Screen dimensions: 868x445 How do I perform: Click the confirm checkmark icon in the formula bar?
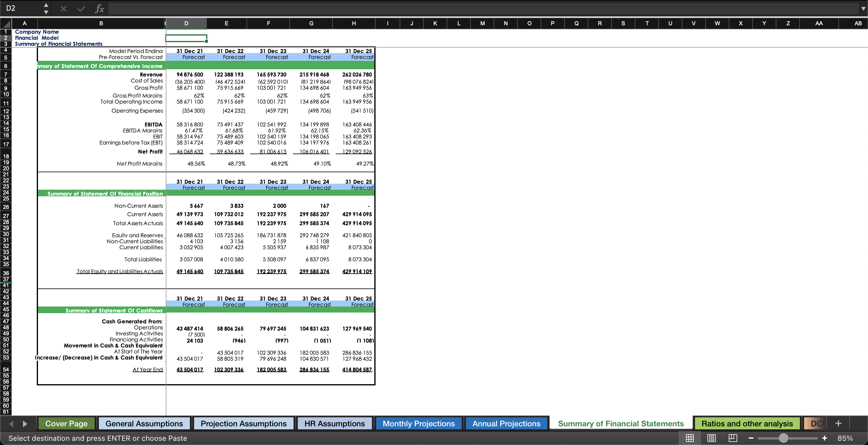point(81,8)
